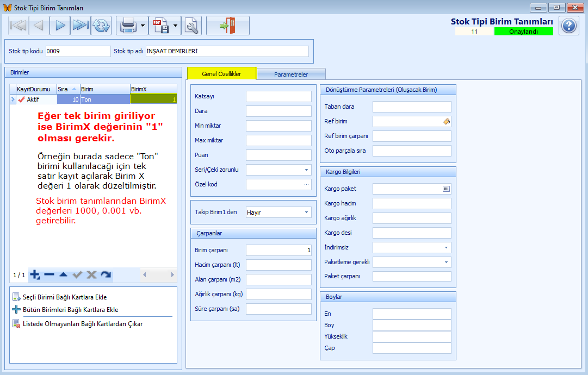Click Seçli Birimi Bağlı Kartlara Ekle

[65, 297]
